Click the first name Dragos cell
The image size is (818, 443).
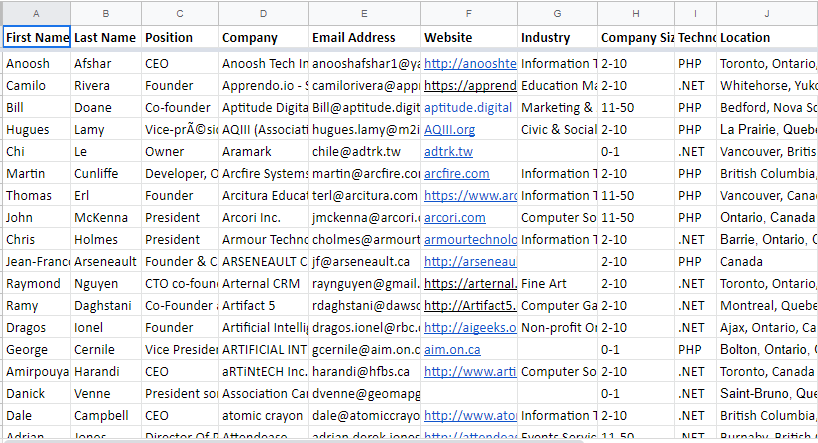[x=37, y=328]
